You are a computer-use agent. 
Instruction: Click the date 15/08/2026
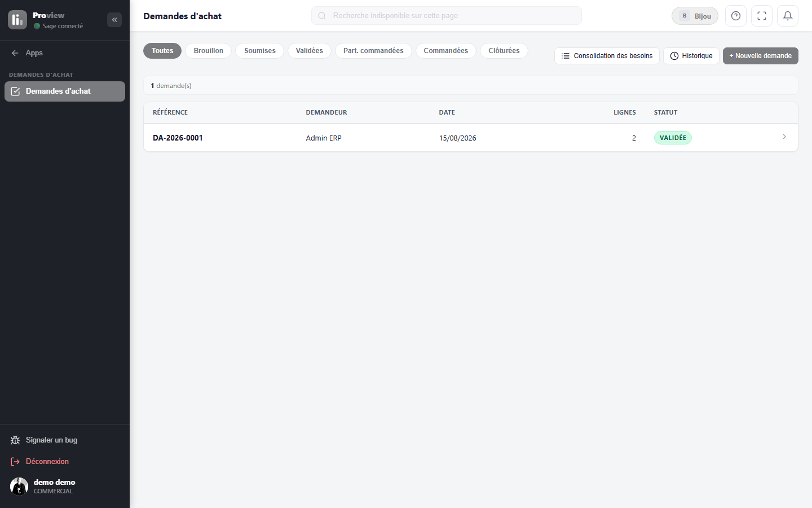tap(458, 138)
